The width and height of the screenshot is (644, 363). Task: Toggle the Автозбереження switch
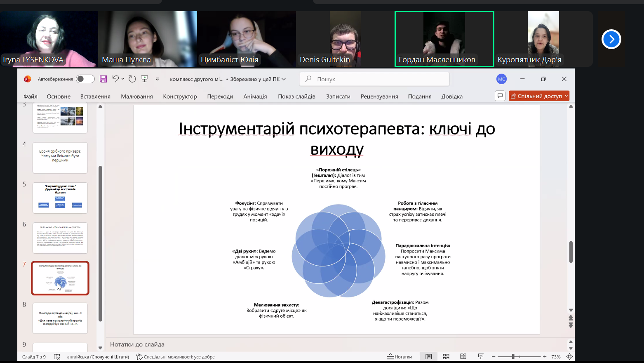pyautogui.click(x=85, y=79)
